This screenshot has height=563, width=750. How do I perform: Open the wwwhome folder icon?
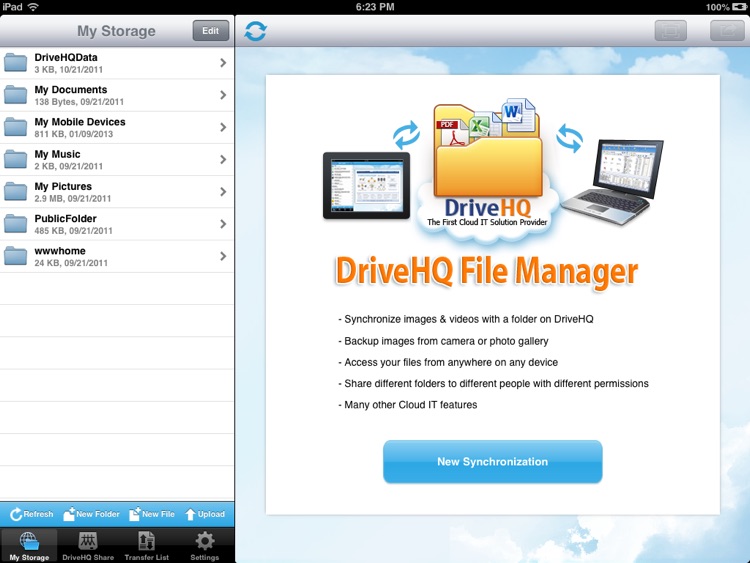click(x=16, y=256)
